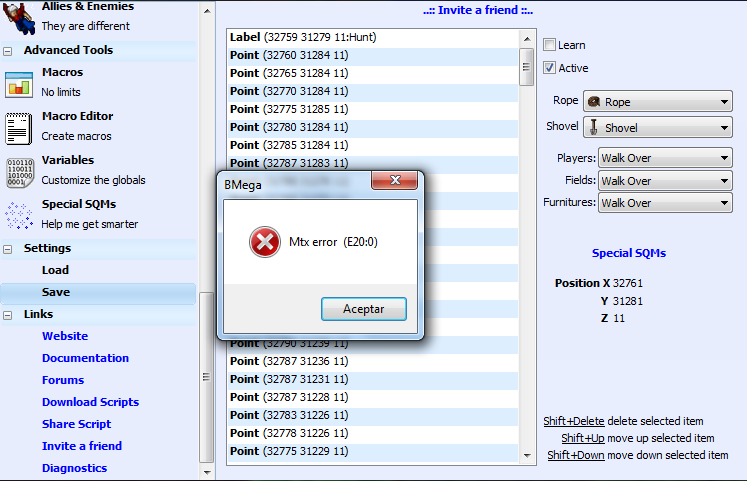Open the Macro Editor icon
Image resolution: width=747 pixels, height=481 pixels.
pos(19,127)
